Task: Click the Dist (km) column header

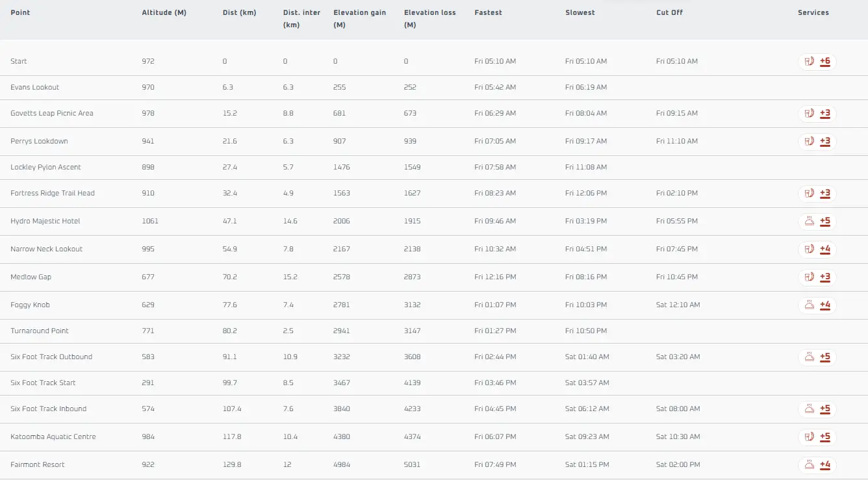Action: click(x=239, y=12)
